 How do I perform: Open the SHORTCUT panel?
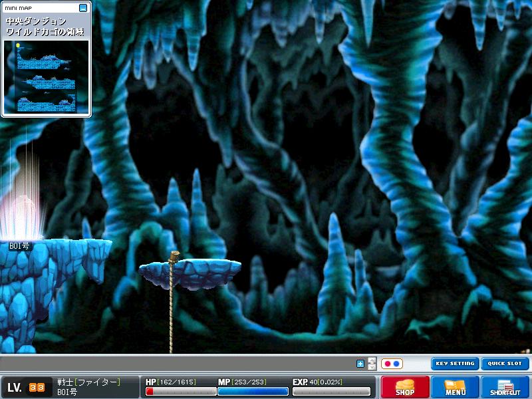click(505, 387)
